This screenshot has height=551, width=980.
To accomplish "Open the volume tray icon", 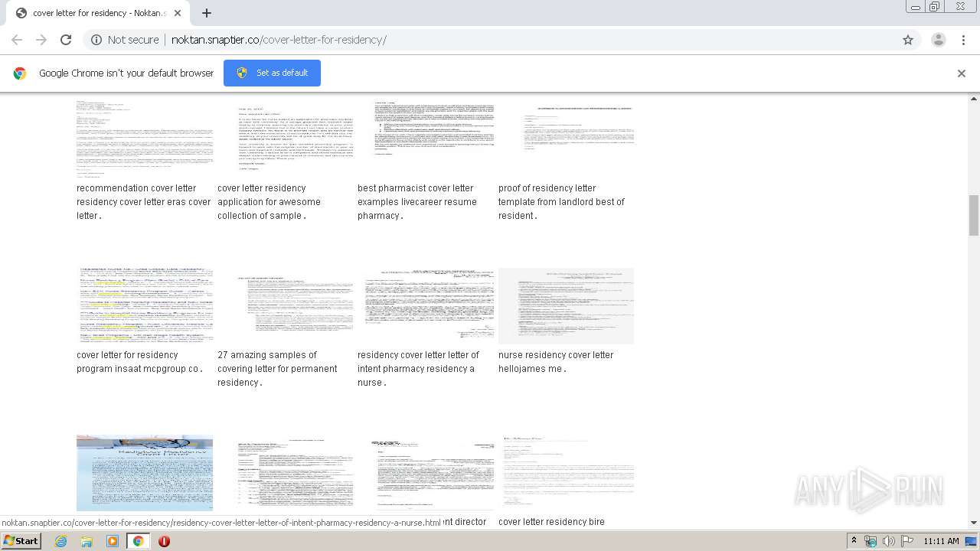I will click(x=888, y=541).
